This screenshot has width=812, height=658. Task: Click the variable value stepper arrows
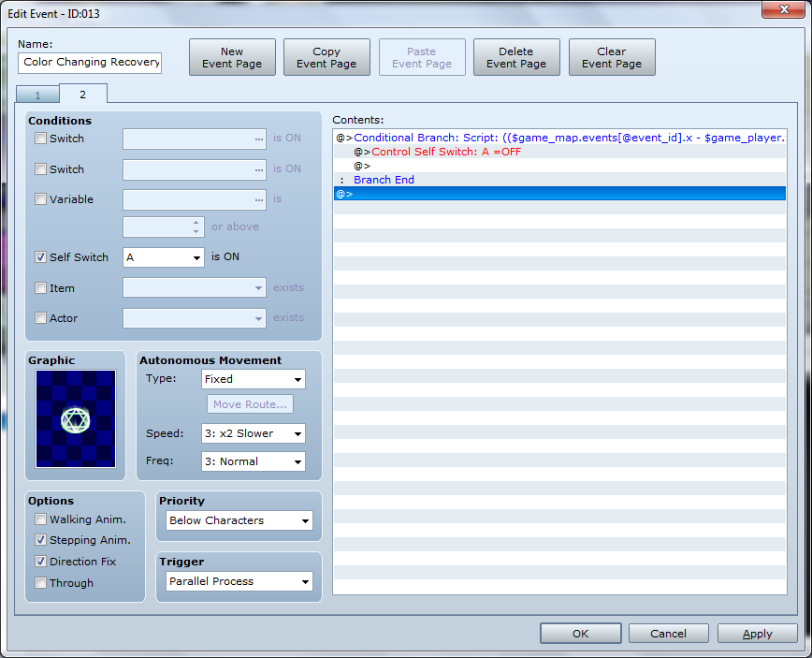click(196, 227)
